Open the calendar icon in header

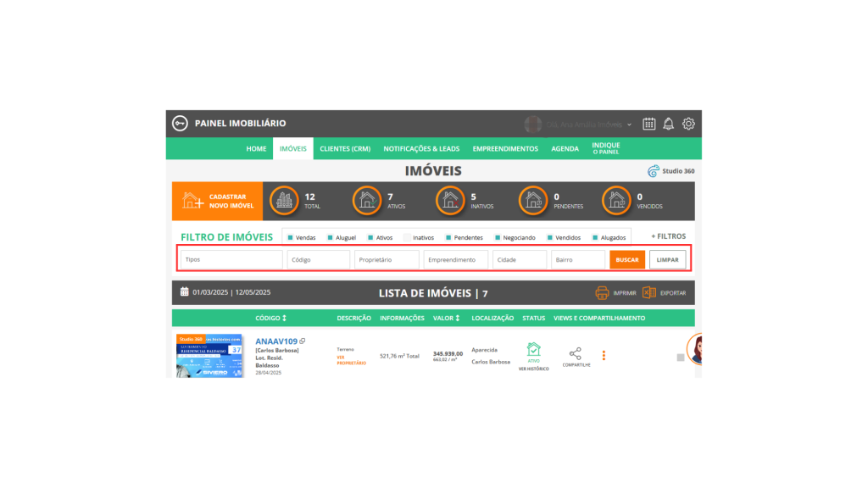click(649, 124)
